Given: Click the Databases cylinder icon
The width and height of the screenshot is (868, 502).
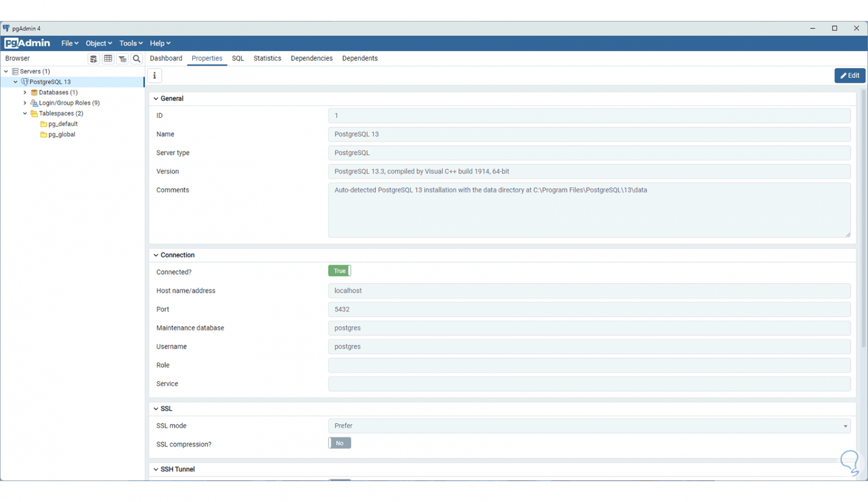Looking at the screenshot, I should click(x=34, y=92).
